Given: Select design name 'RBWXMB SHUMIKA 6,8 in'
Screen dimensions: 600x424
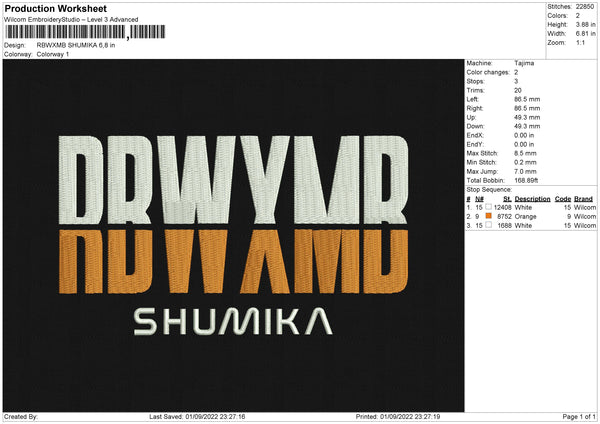Looking at the screenshot, I should point(76,45).
